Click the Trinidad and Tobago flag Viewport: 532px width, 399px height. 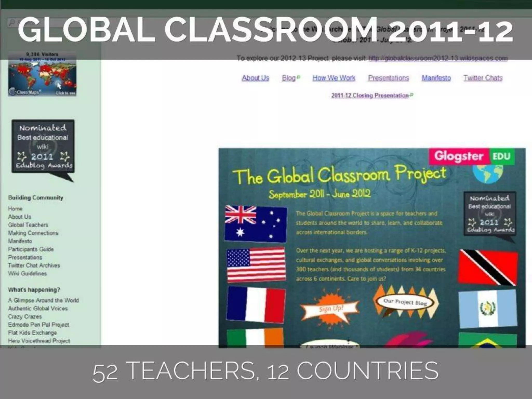[x=488, y=267]
